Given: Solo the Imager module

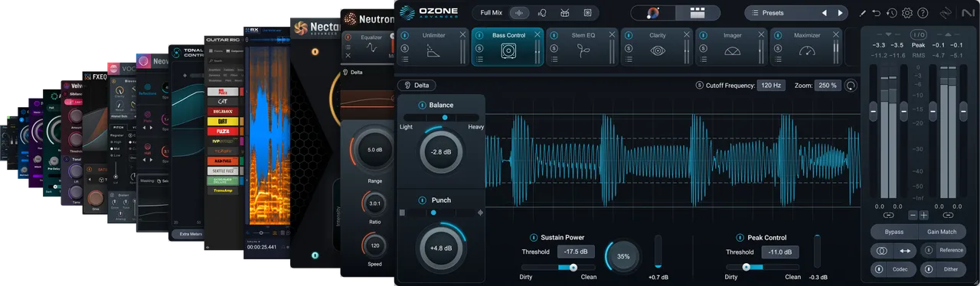Looking at the screenshot, I should tap(704, 47).
